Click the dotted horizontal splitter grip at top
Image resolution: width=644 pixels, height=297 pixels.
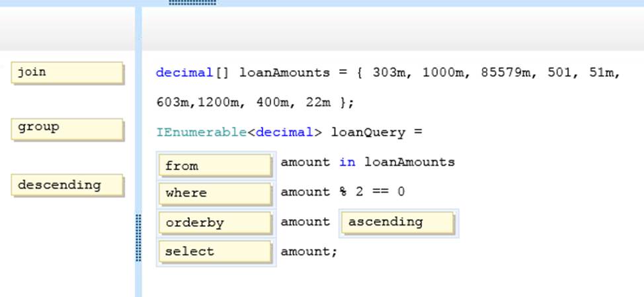(x=192, y=3)
